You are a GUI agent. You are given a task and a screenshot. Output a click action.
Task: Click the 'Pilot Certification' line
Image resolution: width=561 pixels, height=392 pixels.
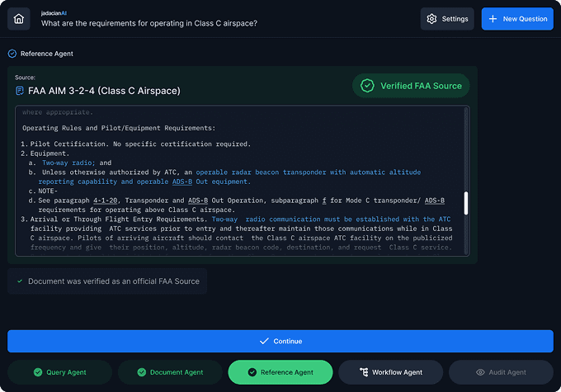coord(136,144)
